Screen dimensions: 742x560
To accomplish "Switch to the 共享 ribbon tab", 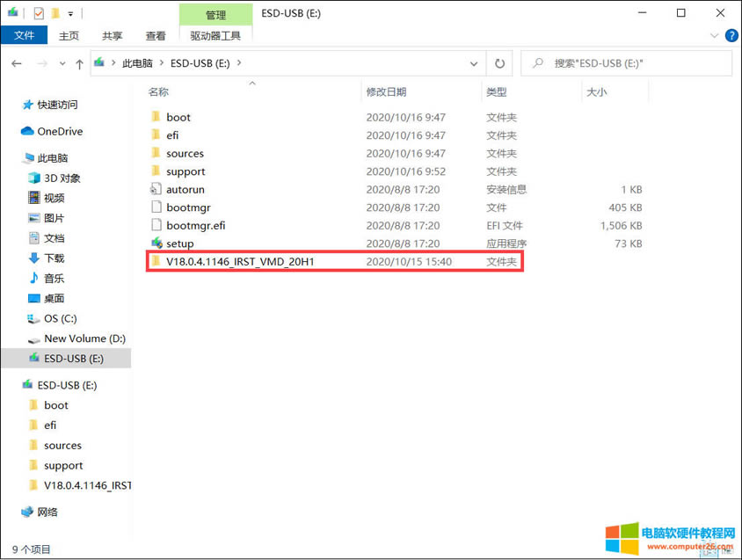I will click(113, 35).
